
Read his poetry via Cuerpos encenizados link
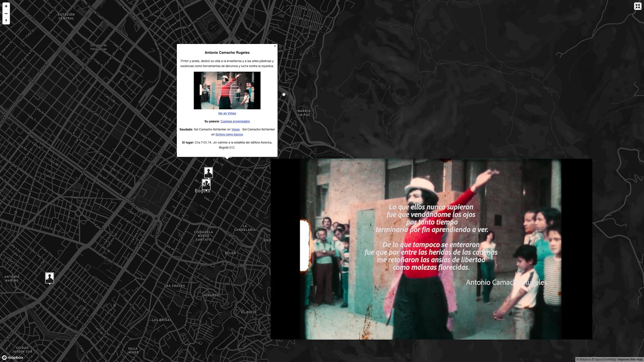coord(235,121)
